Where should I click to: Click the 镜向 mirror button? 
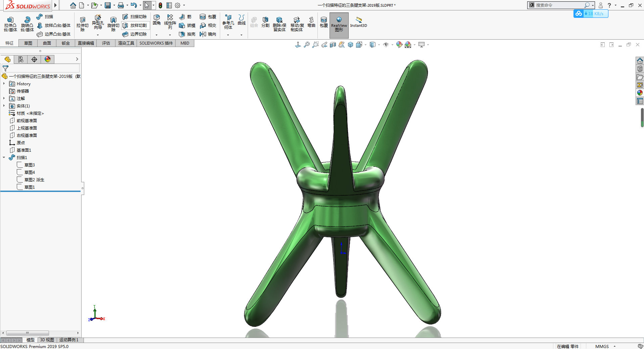pos(208,34)
